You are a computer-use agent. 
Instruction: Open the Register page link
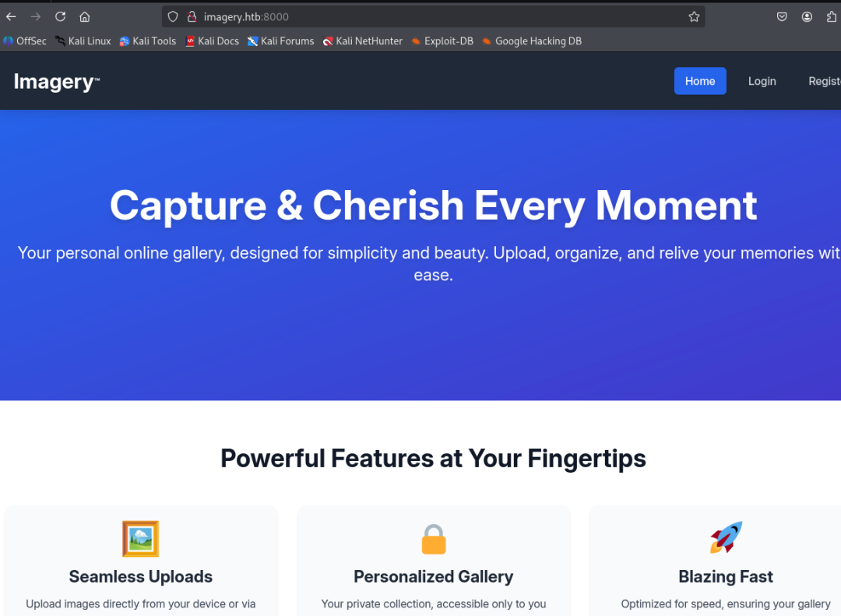[825, 81]
